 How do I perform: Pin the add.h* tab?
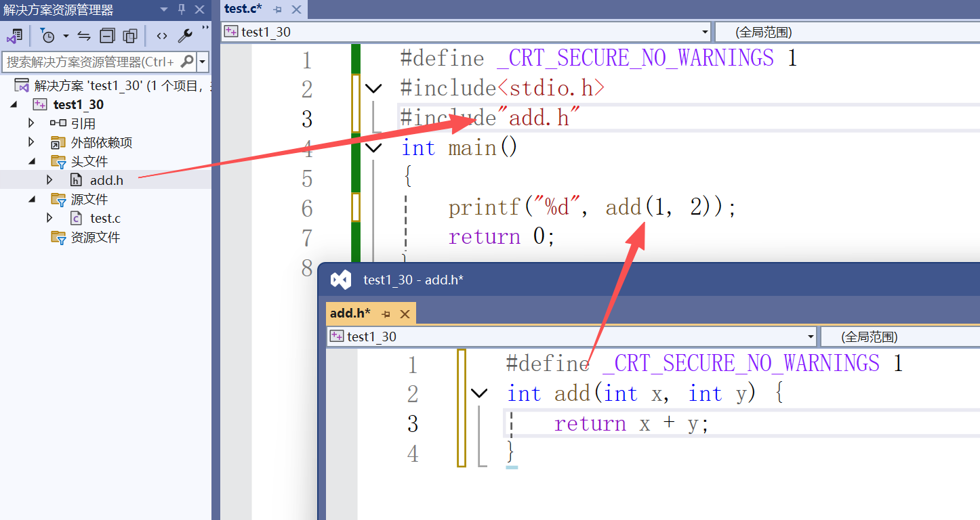(x=386, y=314)
